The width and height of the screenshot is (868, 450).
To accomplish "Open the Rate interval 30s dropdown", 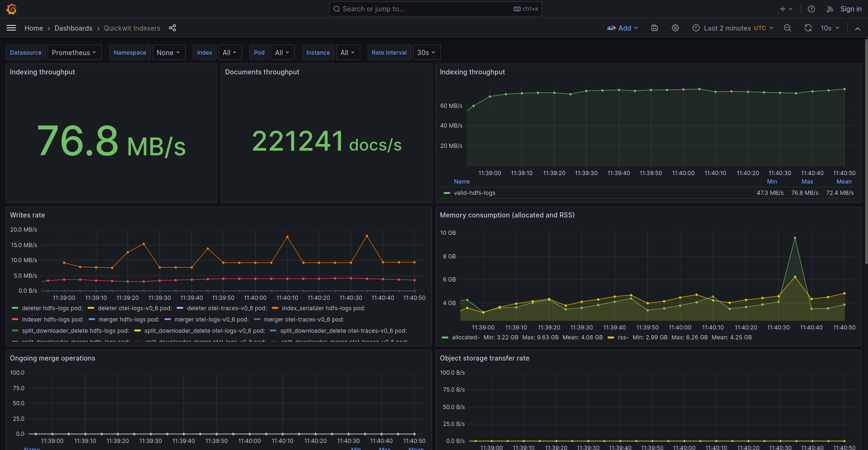I will (x=426, y=53).
